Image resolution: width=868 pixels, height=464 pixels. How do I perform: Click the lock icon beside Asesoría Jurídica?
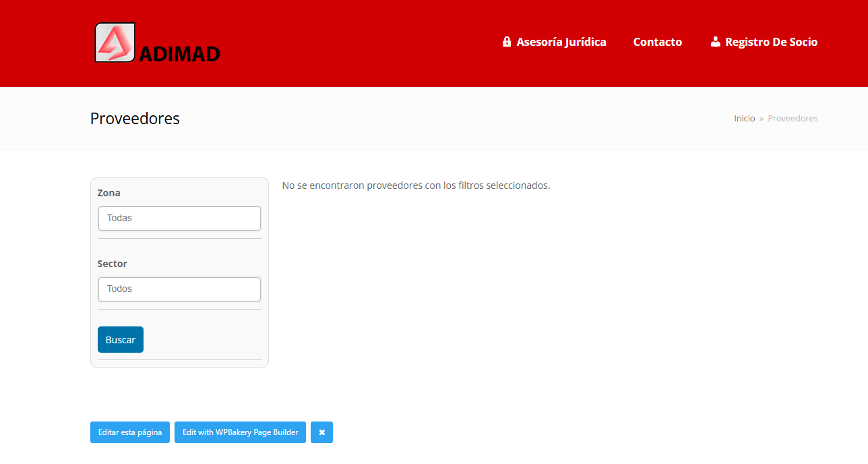[507, 42]
